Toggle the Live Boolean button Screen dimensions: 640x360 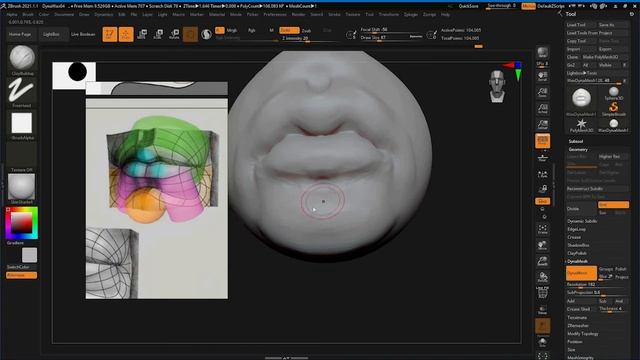pyautogui.click(x=83, y=34)
